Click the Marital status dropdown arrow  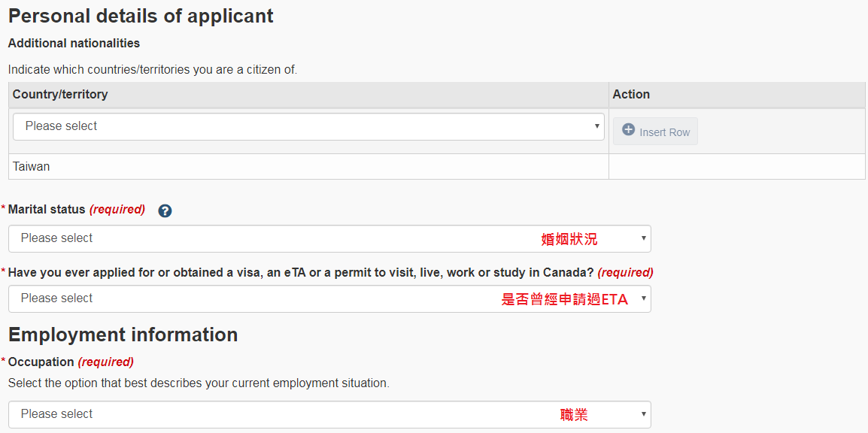643,238
